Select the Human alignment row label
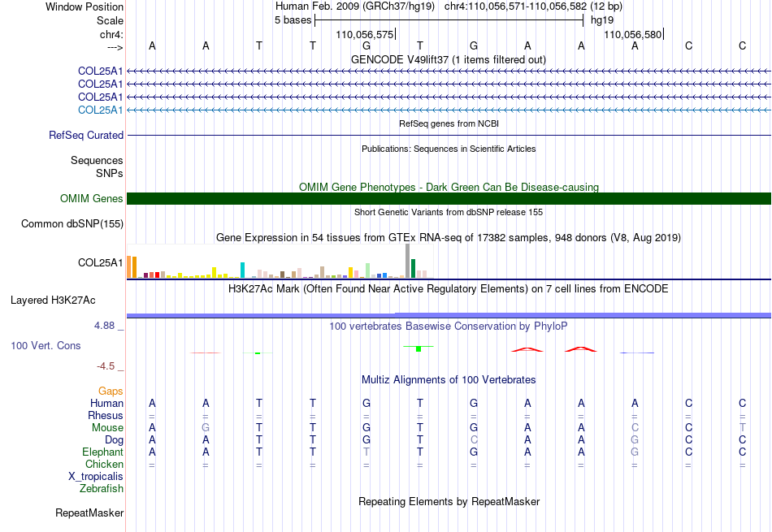772x532 pixels. tap(106, 403)
